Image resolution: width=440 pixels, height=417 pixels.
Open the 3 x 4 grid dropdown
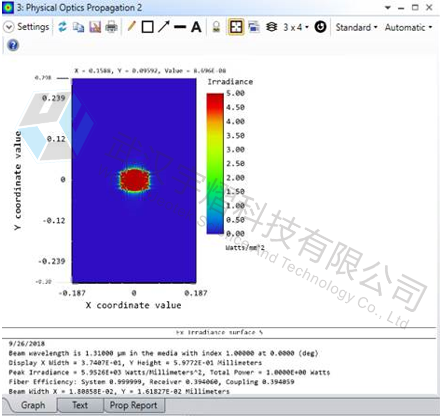296,27
